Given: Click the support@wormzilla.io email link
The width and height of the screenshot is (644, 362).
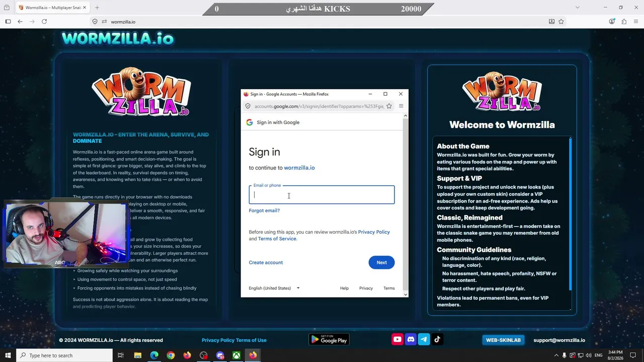Looking at the screenshot, I should 559,340.
